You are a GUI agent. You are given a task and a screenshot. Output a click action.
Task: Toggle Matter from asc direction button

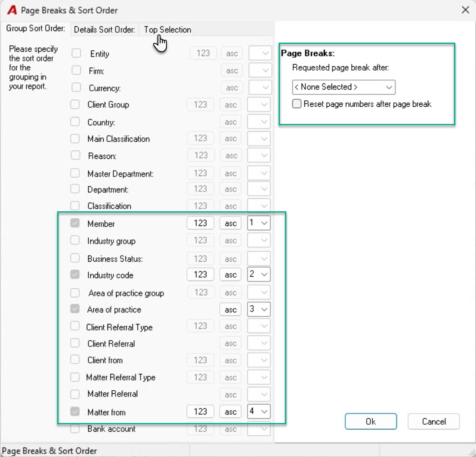click(230, 412)
